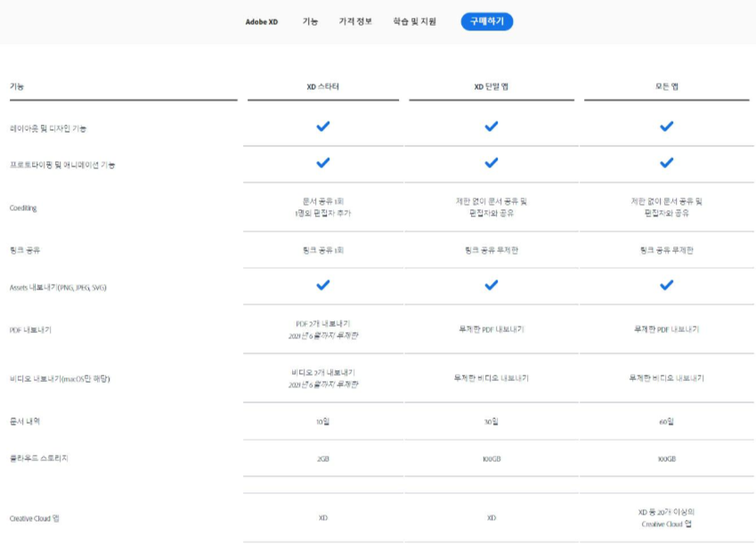Click checkmark for 프로토타이핑 row under 모든 앱
The width and height of the screenshot is (756, 551).
point(666,163)
